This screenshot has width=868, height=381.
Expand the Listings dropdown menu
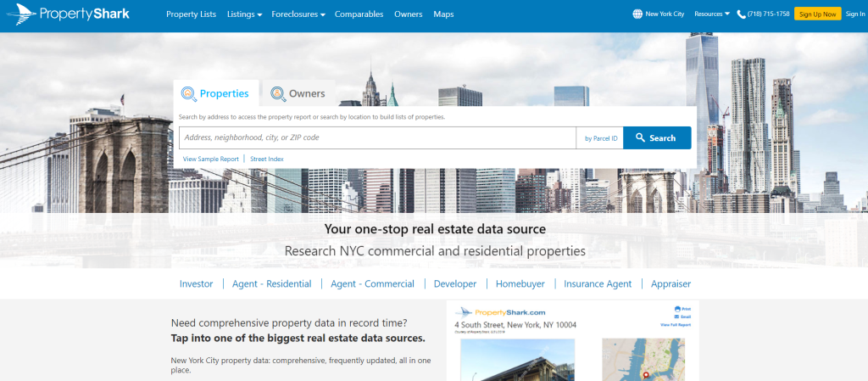[244, 14]
